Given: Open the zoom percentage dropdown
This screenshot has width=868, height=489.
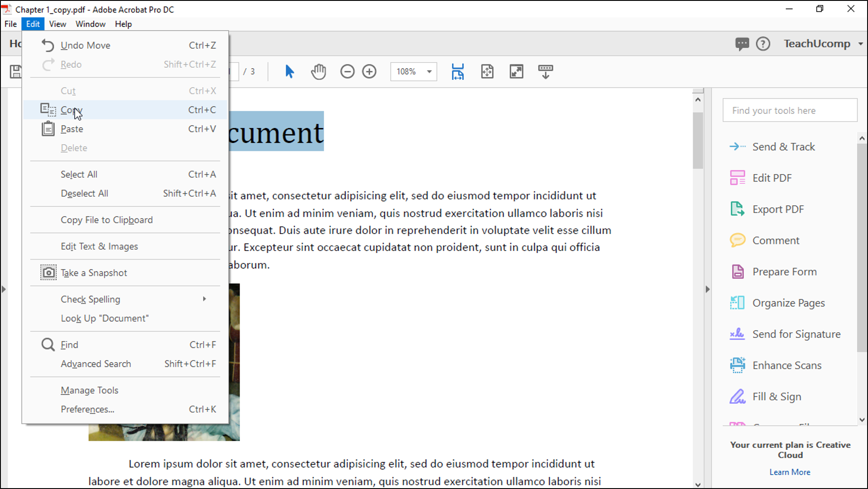Looking at the screenshot, I should [429, 72].
